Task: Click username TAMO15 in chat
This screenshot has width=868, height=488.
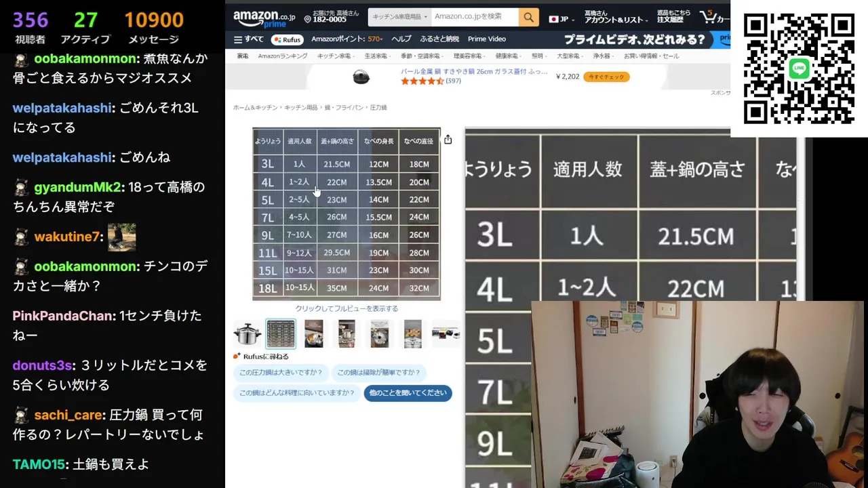Action: (39, 464)
